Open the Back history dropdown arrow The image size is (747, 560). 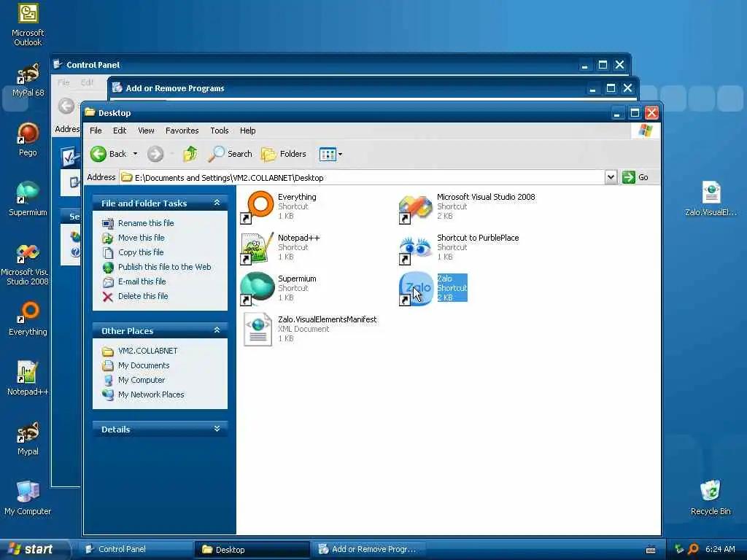pos(135,154)
